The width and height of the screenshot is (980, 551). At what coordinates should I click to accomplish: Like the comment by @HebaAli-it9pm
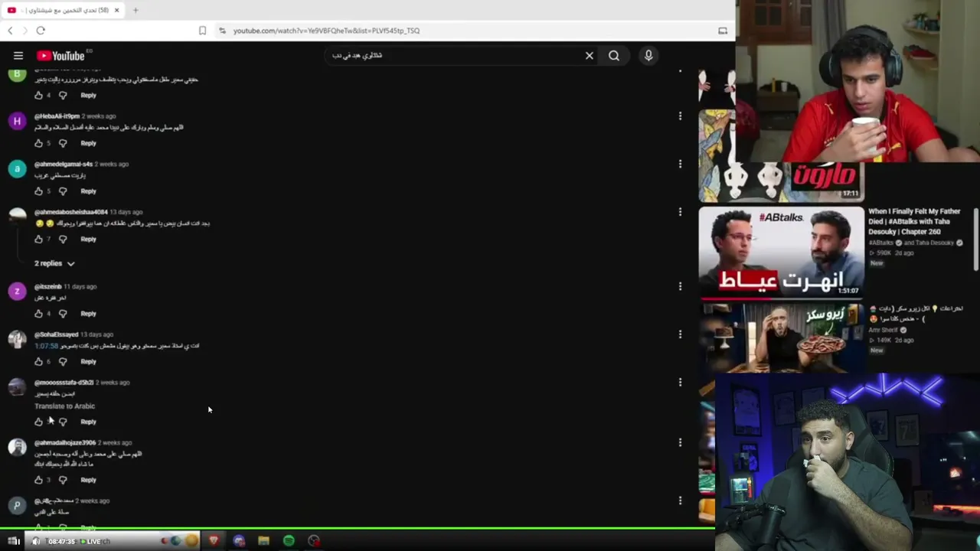[x=38, y=143]
